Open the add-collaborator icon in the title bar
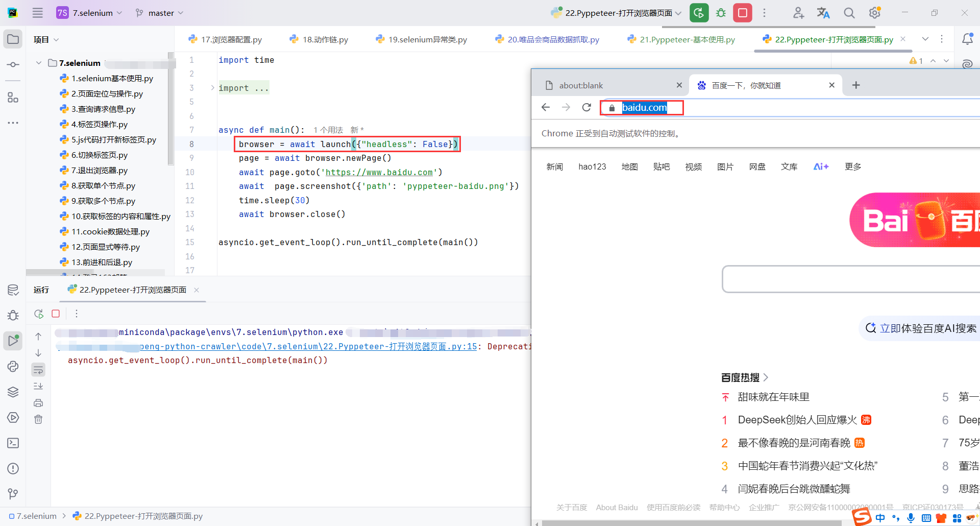Viewport: 980px width, 526px height. click(x=798, y=13)
